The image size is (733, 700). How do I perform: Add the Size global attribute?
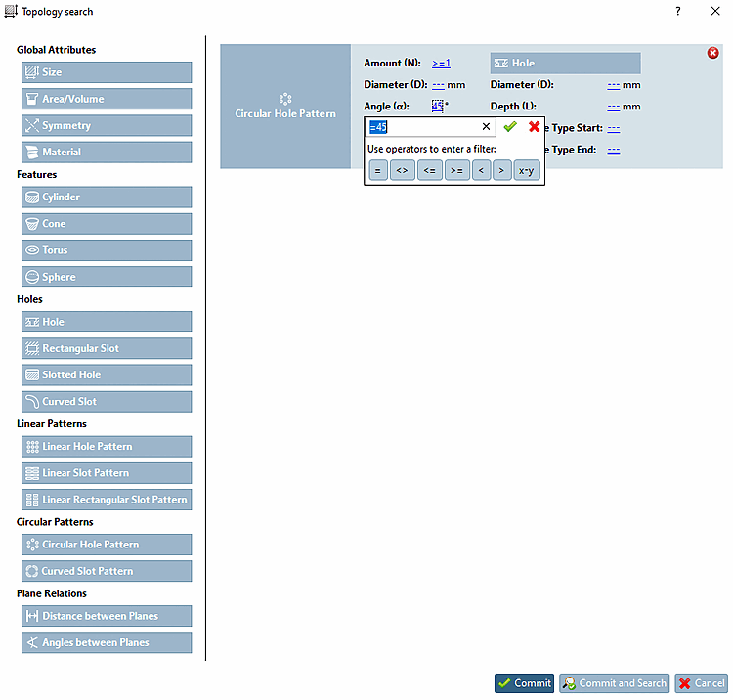(107, 72)
